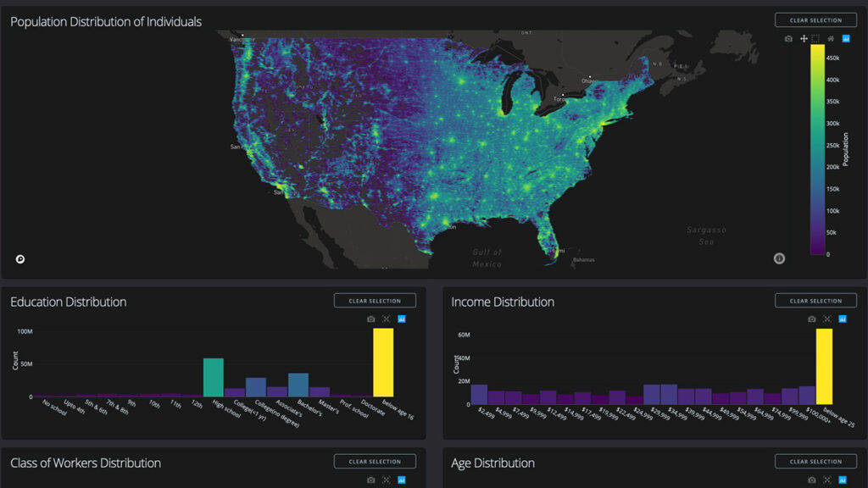
Task: Activate box select on the map toolbar
Action: 815,38
